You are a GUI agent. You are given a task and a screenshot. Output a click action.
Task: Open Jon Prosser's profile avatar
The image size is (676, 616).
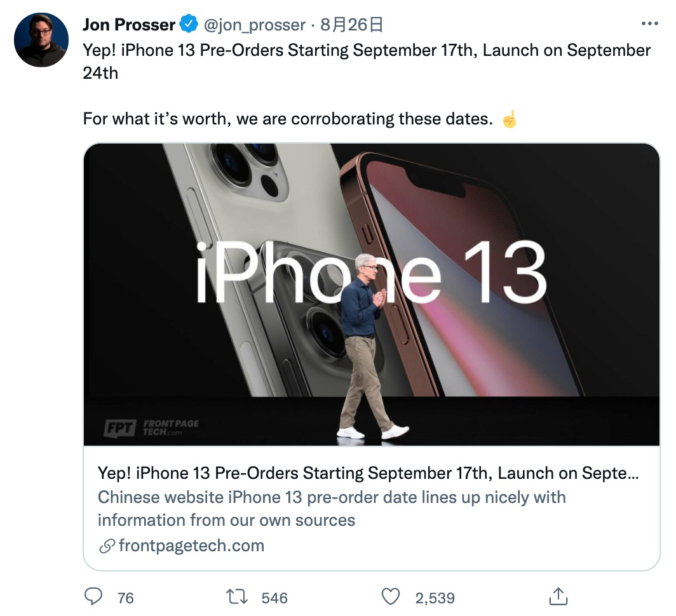(x=41, y=39)
